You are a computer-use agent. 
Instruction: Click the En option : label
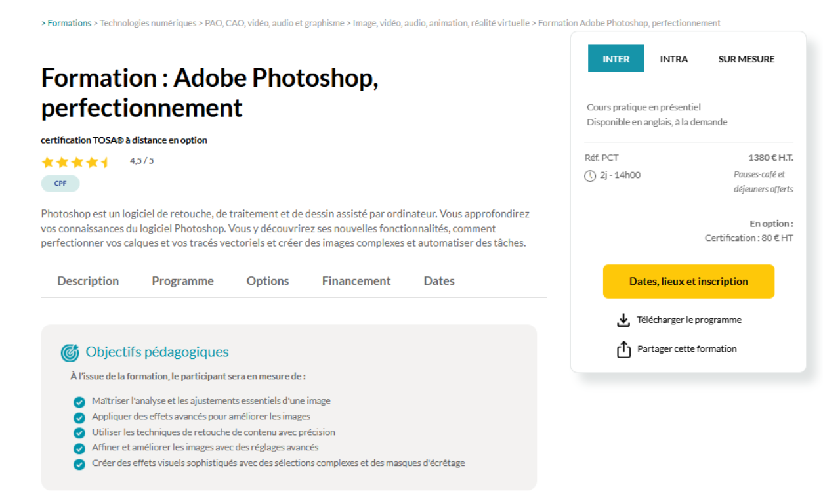coord(771,224)
